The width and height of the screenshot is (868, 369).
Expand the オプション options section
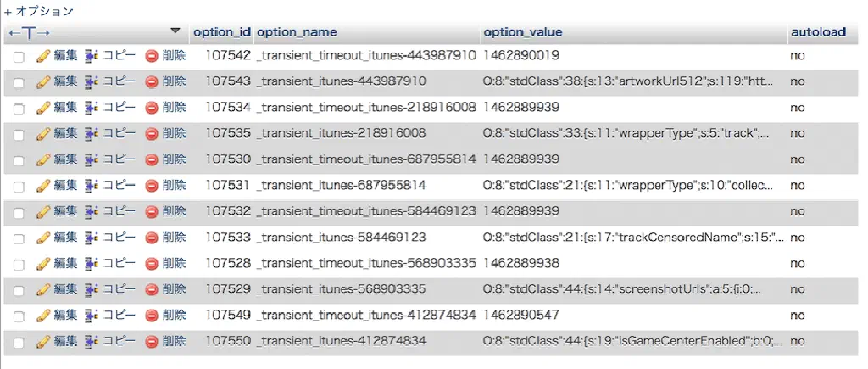39,12
